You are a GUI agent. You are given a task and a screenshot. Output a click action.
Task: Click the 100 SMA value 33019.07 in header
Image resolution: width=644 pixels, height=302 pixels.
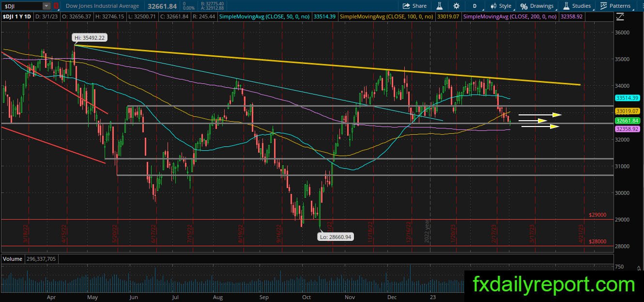point(448,16)
